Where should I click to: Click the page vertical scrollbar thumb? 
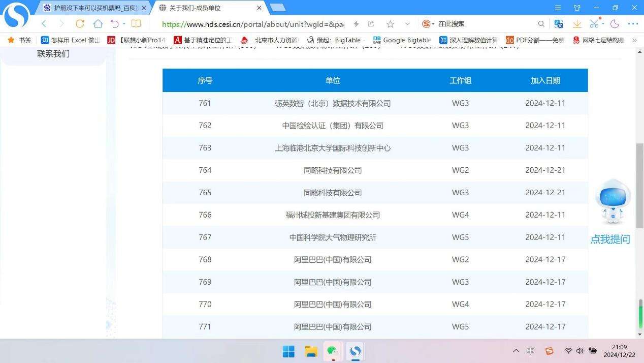coord(640,186)
